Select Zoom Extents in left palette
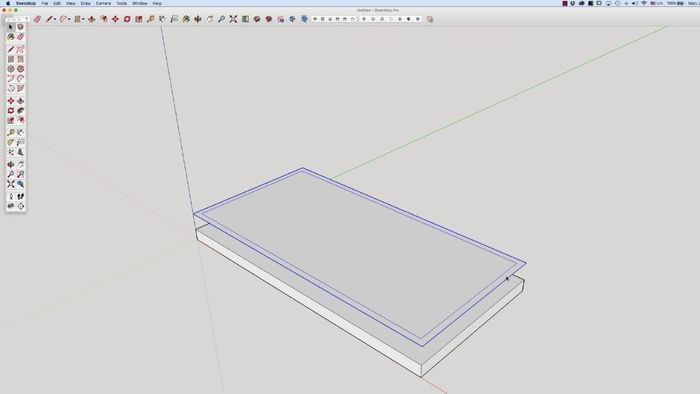This screenshot has height=394, width=700. (11, 184)
